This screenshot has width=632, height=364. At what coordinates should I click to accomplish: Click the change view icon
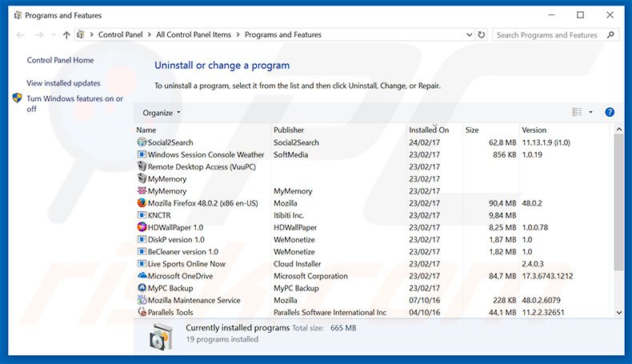[x=577, y=112]
